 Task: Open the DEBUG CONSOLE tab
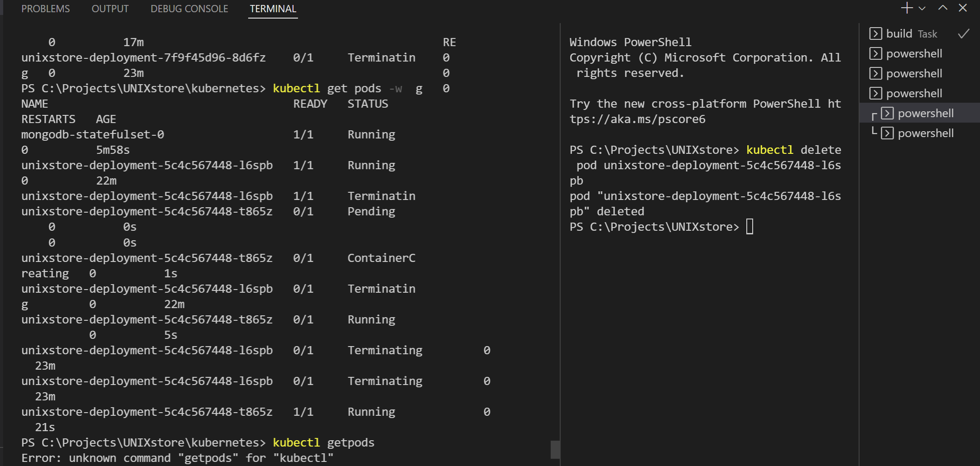(189, 9)
